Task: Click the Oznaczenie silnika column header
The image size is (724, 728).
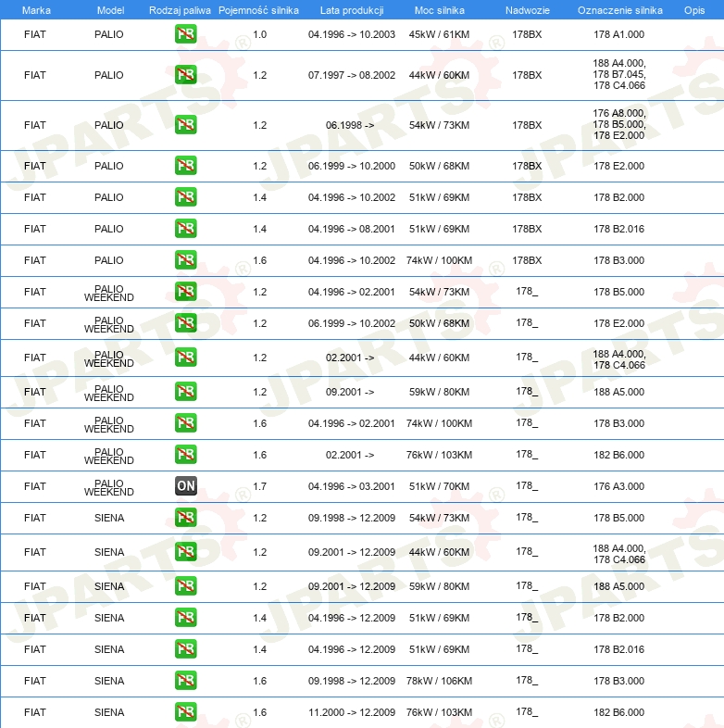Action: pos(619,10)
